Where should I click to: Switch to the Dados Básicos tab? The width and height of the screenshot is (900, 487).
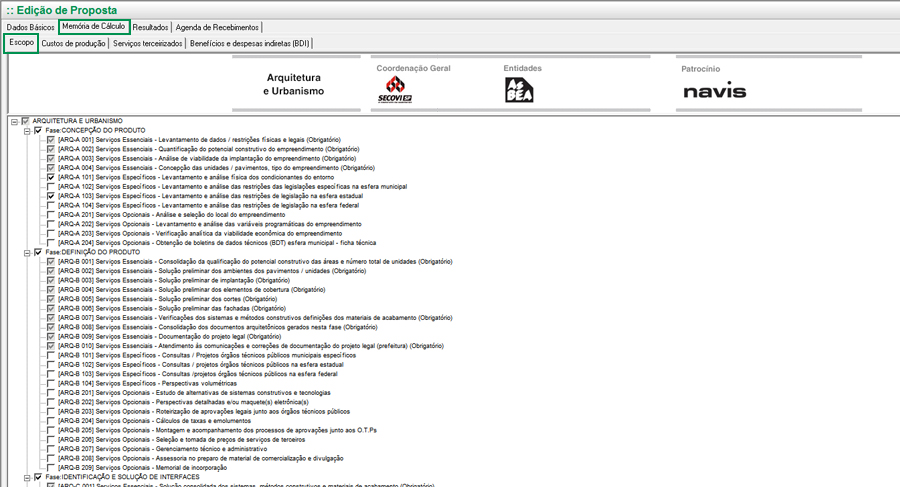click(x=30, y=27)
